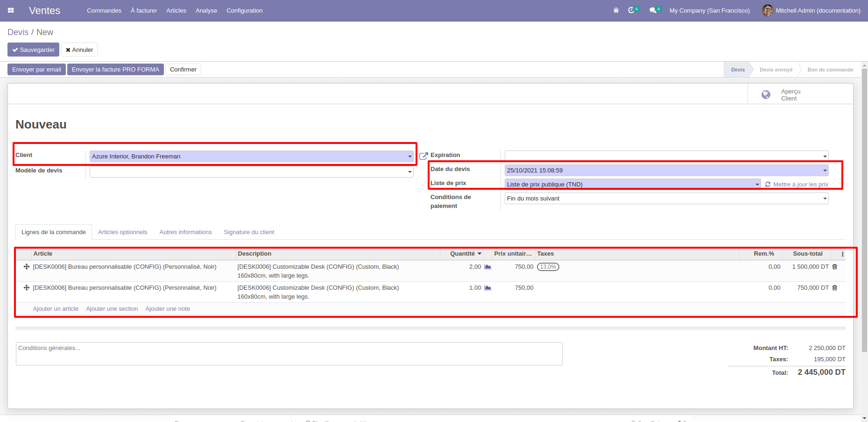This screenshot has height=422, width=868.
Task: Click the 13,0% tax tag
Action: click(x=548, y=267)
